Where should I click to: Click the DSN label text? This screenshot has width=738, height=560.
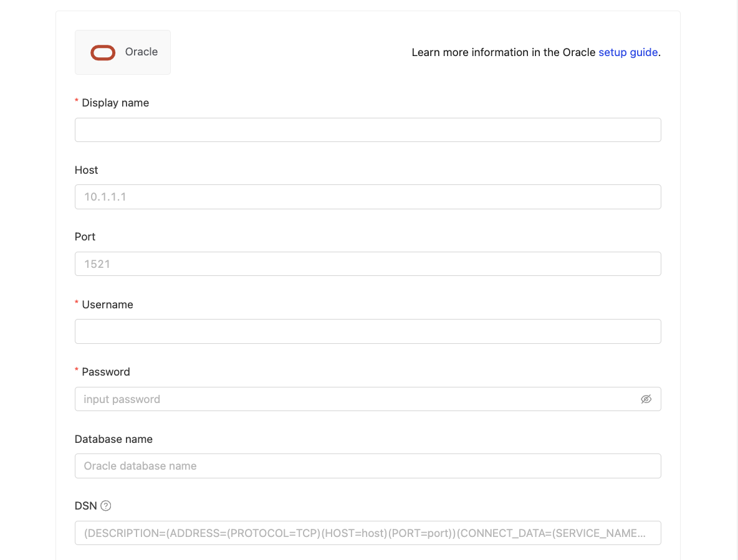point(86,506)
